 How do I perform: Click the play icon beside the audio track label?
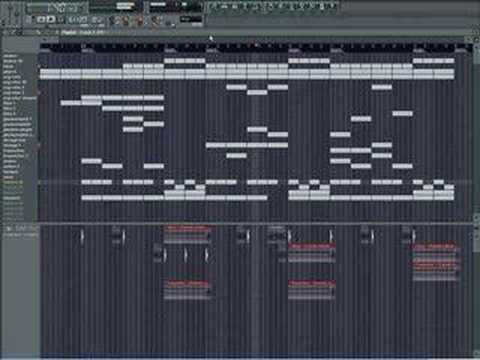pyautogui.click(x=9, y=228)
